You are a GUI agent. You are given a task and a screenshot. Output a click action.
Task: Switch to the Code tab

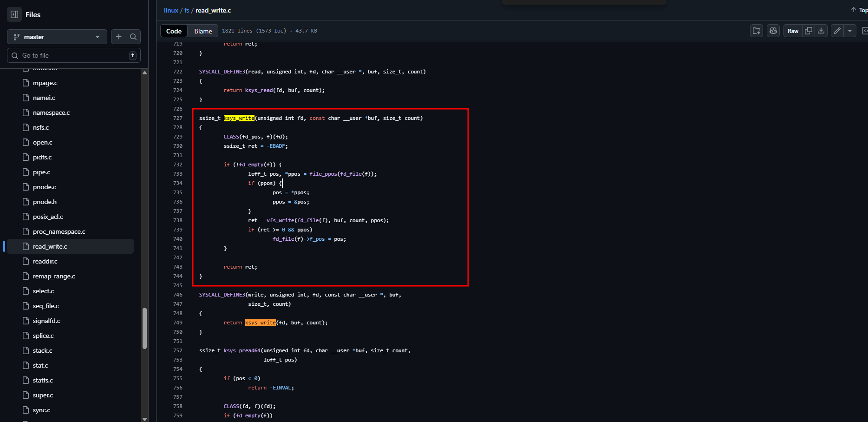coord(174,31)
